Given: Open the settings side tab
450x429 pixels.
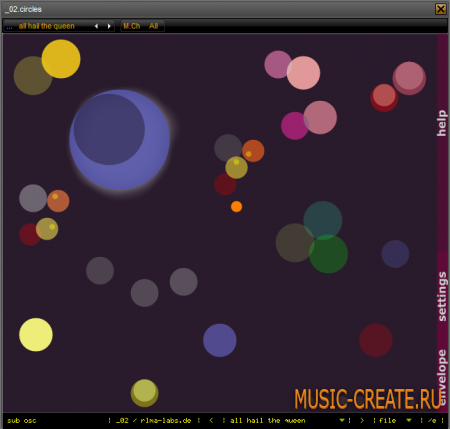Looking at the screenshot, I should 442,296.
